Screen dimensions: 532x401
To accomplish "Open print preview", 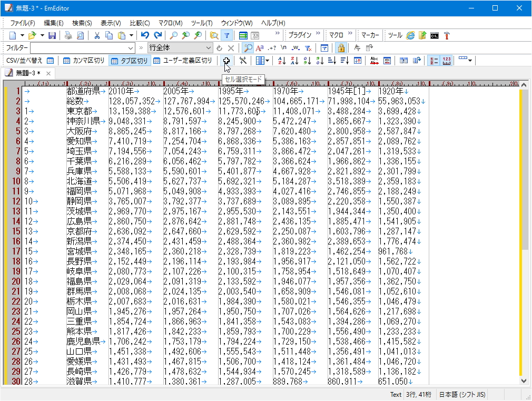I will [81, 35].
